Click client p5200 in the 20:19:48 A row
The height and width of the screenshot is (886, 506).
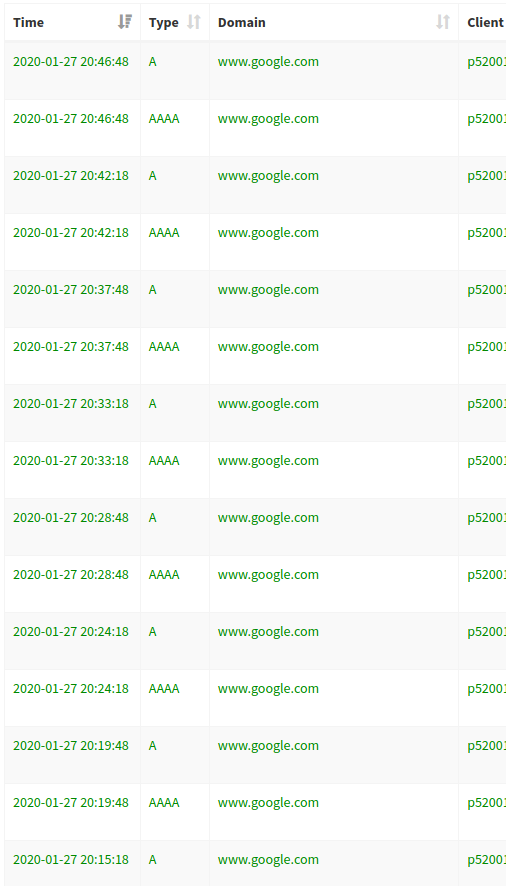[x=486, y=746]
